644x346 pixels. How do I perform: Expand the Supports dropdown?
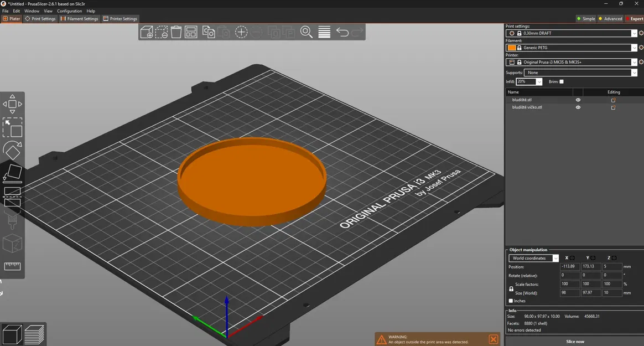(634, 73)
